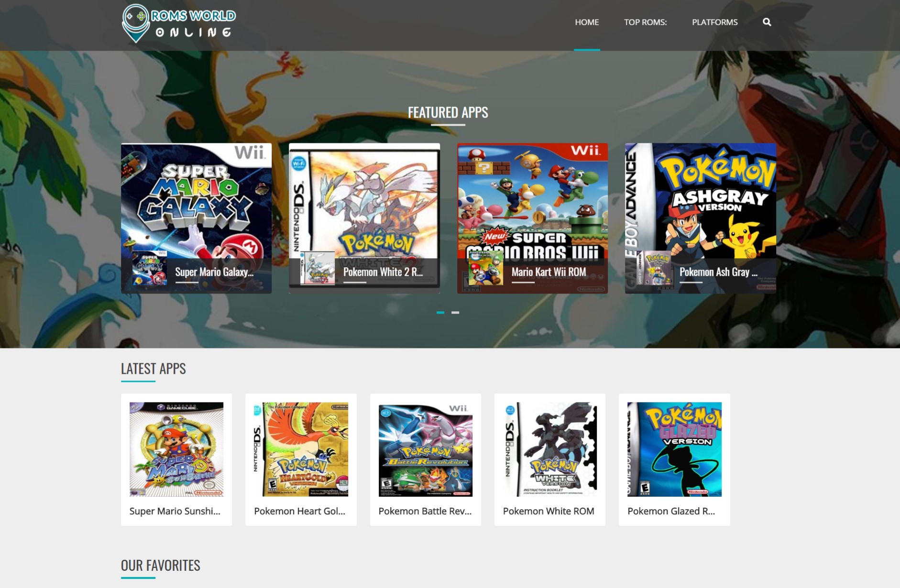Viewport: 900px width, 588px height.
Task: Click the FEATURED APPS heading
Action: (448, 112)
